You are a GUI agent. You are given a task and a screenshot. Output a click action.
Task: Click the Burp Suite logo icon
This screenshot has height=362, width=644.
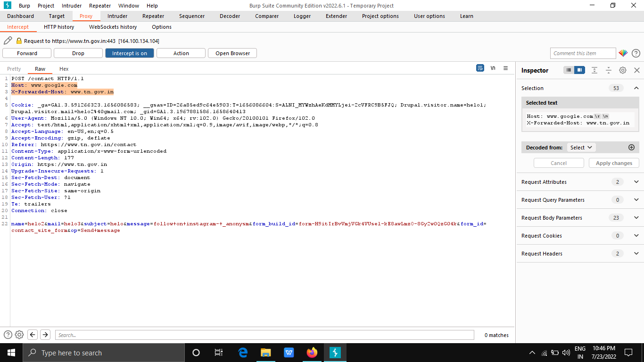click(x=7, y=5)
